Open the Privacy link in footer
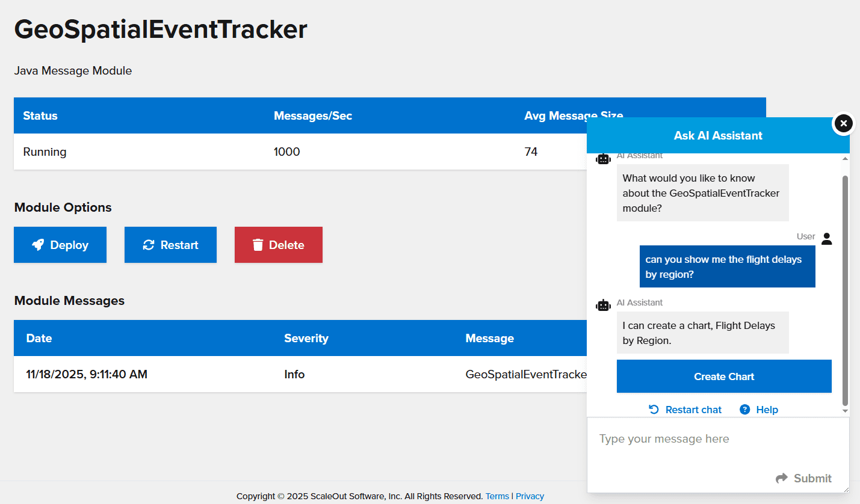860x504 pixels. coord(530,496)
